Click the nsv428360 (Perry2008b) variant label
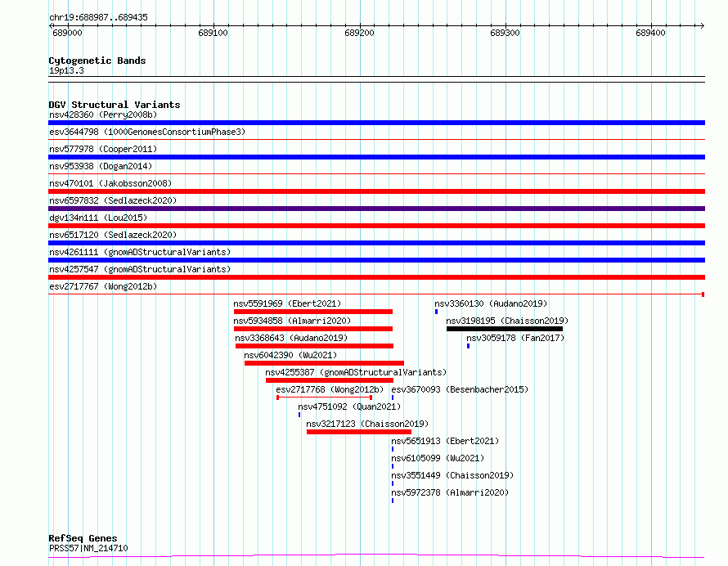This screenshot has width=728, height=566. pos(103,115)
